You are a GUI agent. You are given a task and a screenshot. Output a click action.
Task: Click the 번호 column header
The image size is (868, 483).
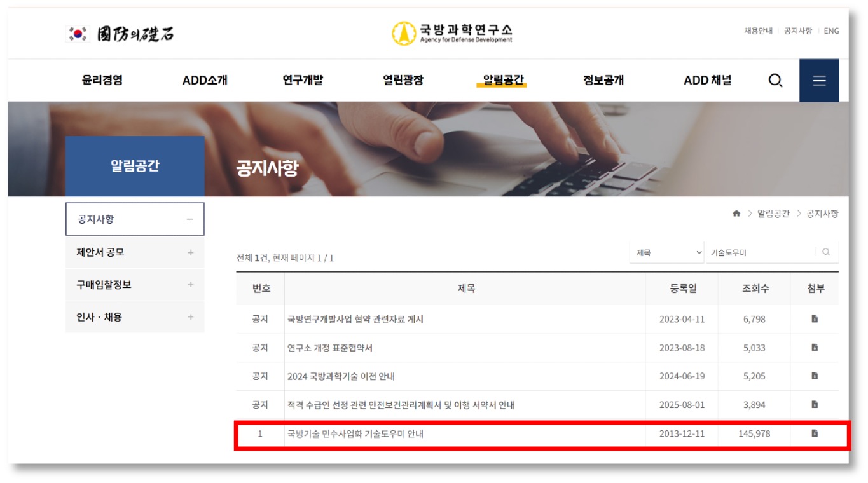pyautogui.click(x=261, y=289)
